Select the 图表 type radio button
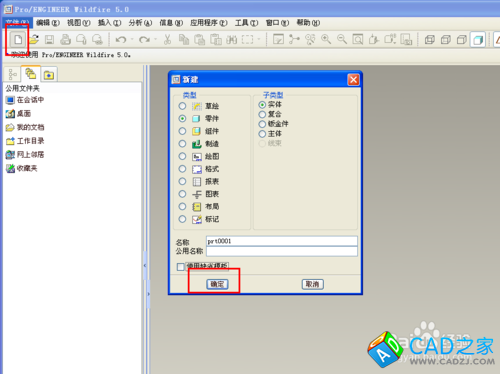The image size is (500, 374). click(x=182, y=194)
